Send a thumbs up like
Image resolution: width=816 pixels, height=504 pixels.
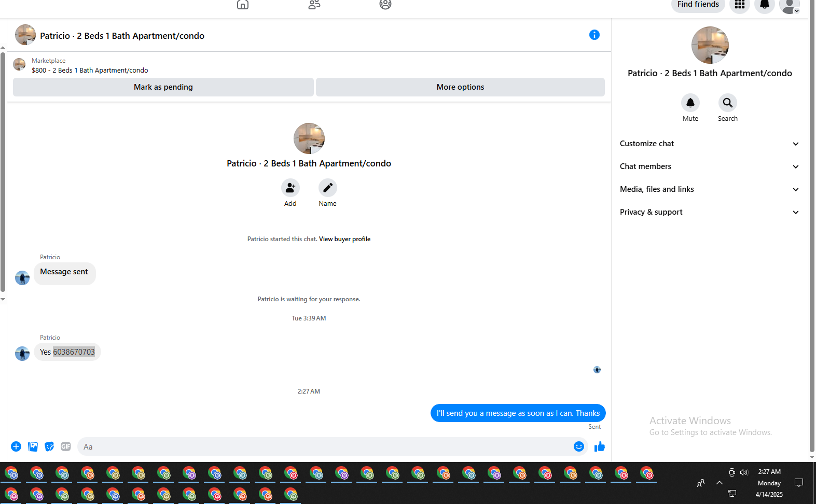tap(600, 446)
